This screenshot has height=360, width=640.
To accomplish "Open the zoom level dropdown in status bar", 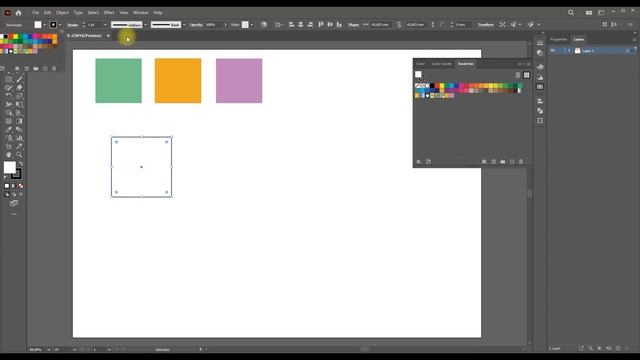I will (x=49, y=349).
